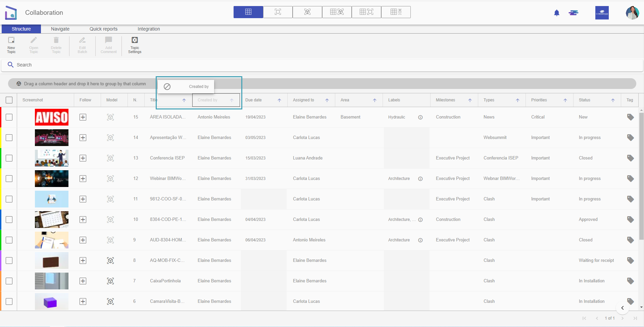Image resolution: width=644 pixels, height=327 pixels.
Task: Open the model icon for CaixaPortinhola
Action: point(110,281)
